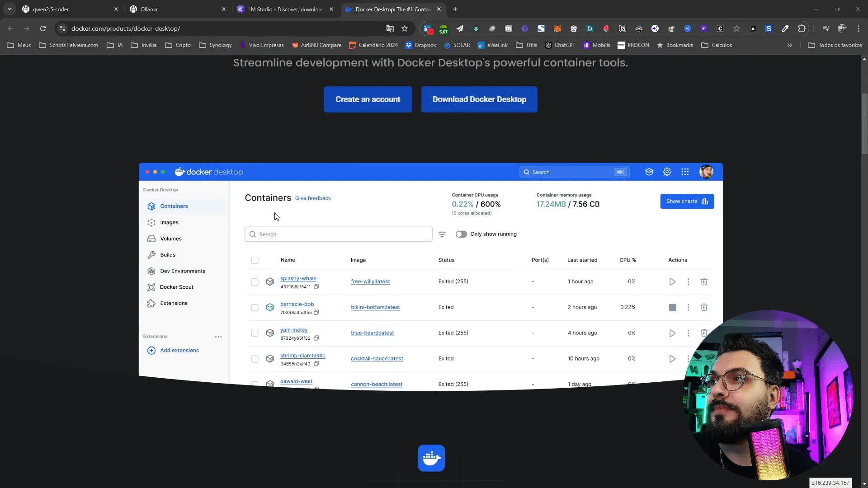
Task: Check the shrimp-clamtastic row checkbox
Action: pyautogui.click(x=255, y=359)
